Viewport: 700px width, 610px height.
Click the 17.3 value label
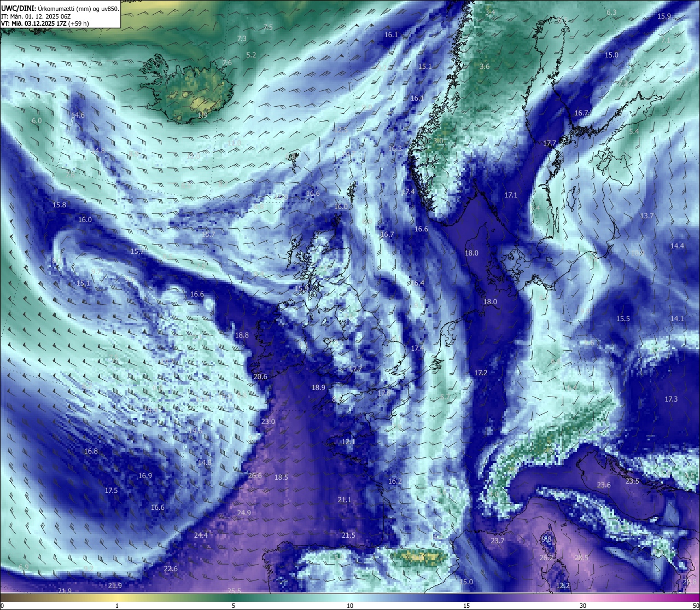coord(671,399)
